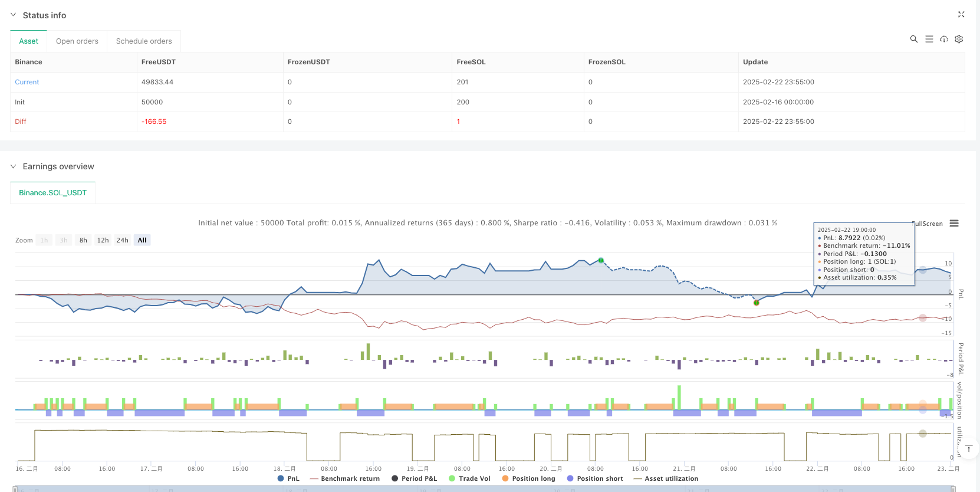This screenshot has width=980, height=492.
Task: Set chart zoom to 8h
Action: pos(83,240)
